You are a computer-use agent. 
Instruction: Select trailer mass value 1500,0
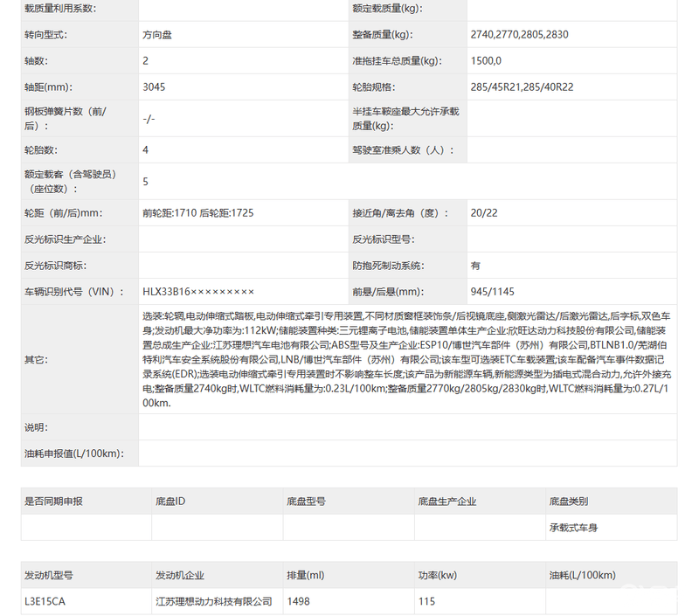click(x=486, y=61)
